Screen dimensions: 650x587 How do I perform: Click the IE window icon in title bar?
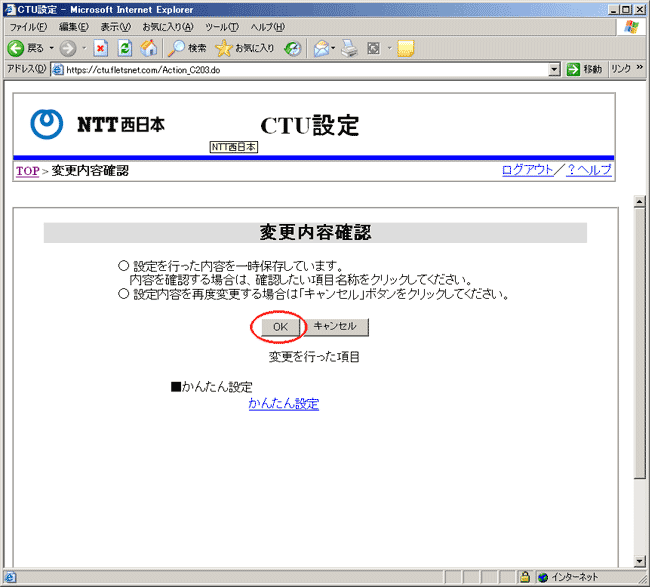(9, 9)
